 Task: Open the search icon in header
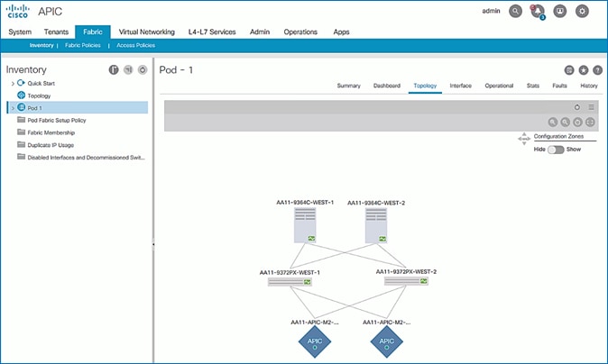pos(515,11)
